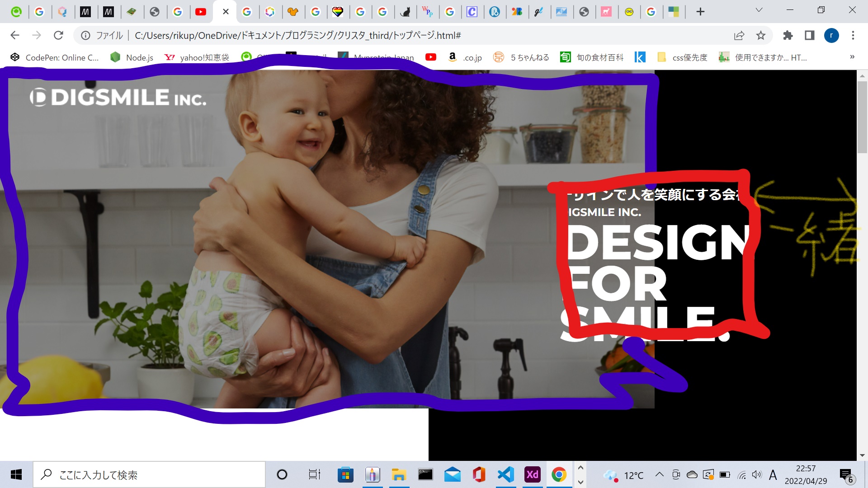This screenshot has height=488, width=868.
Task: Expand the tab search dropdown arrow
Action: [x=759, y=10]
